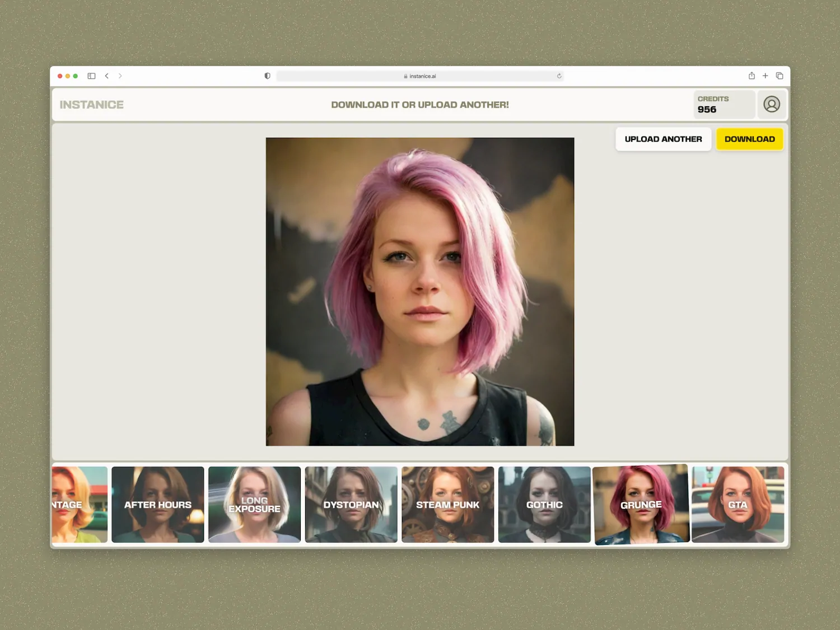Navigate back using the browser back arrow

pos(107,76)
